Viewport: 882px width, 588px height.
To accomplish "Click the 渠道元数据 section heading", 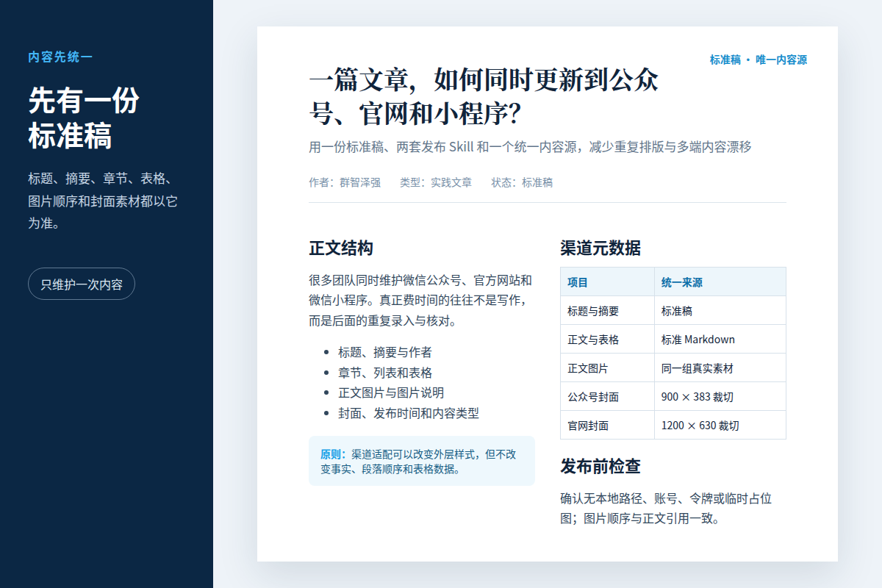I will (x=600, y=248).
